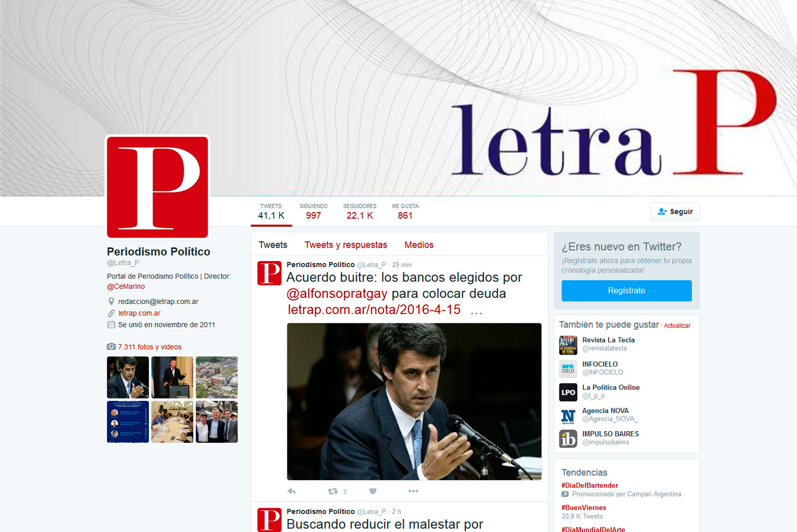Open the Tweets tab

273,245
